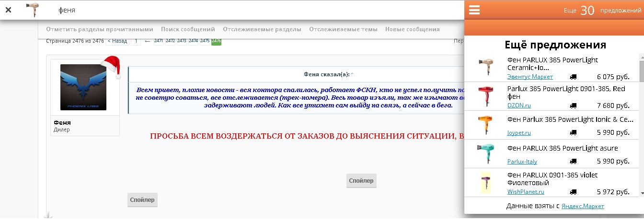Close the search bar with the X icon
Screen dimensions: 644x223
(x=8, y=10)
